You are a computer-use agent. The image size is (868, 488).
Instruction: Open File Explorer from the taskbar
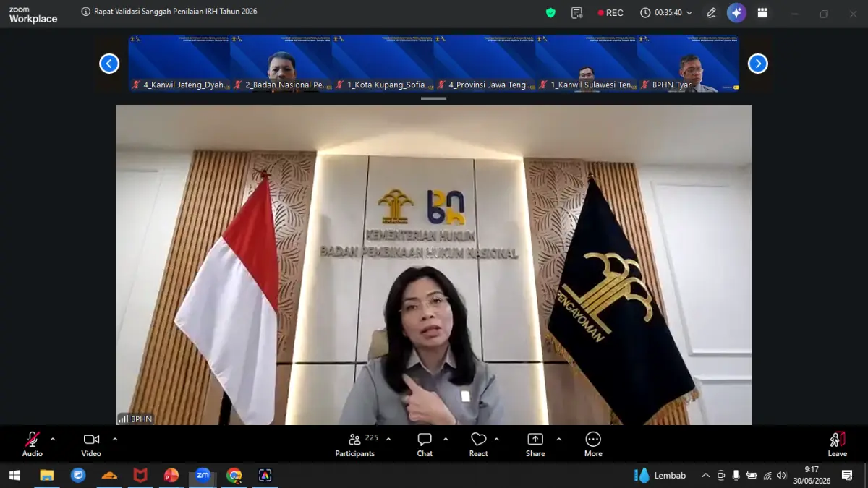pos(46,475)
